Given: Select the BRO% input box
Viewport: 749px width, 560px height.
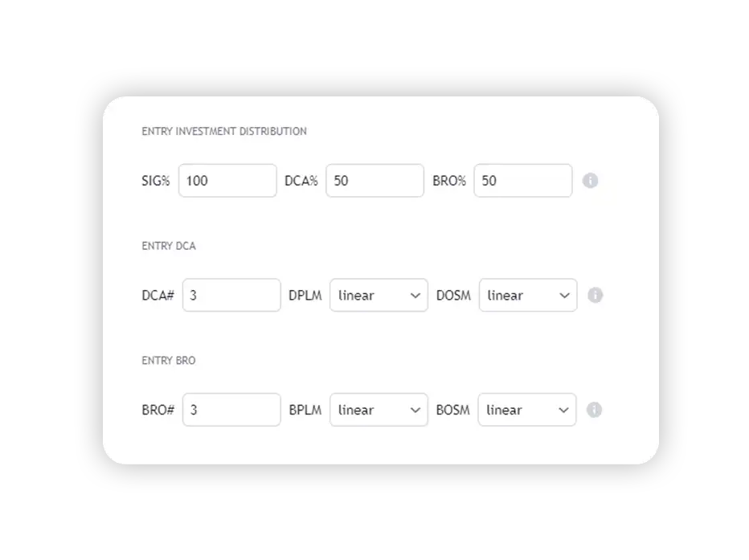Looking at the screenshot, I should click(x=522, y=181).
